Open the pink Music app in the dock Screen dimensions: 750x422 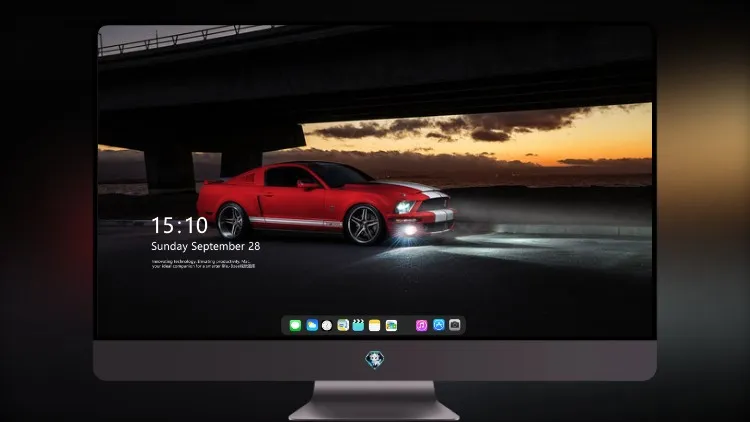click(421, 325)
